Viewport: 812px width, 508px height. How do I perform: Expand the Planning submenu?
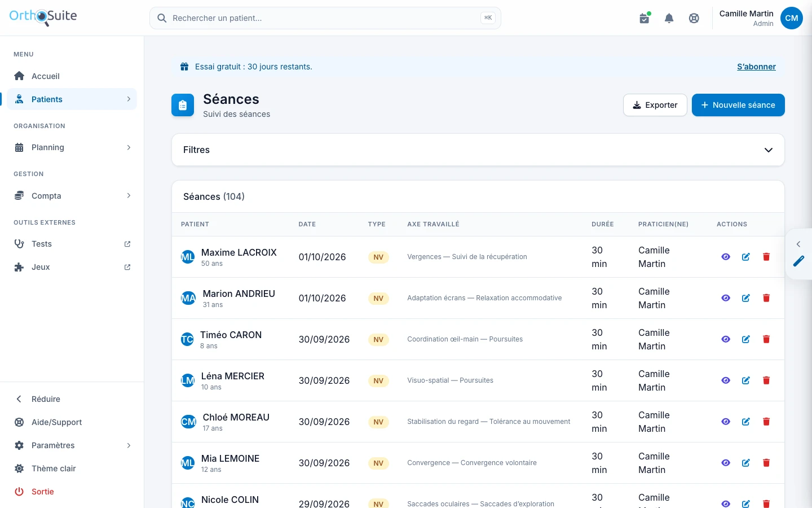pos(129,147)
